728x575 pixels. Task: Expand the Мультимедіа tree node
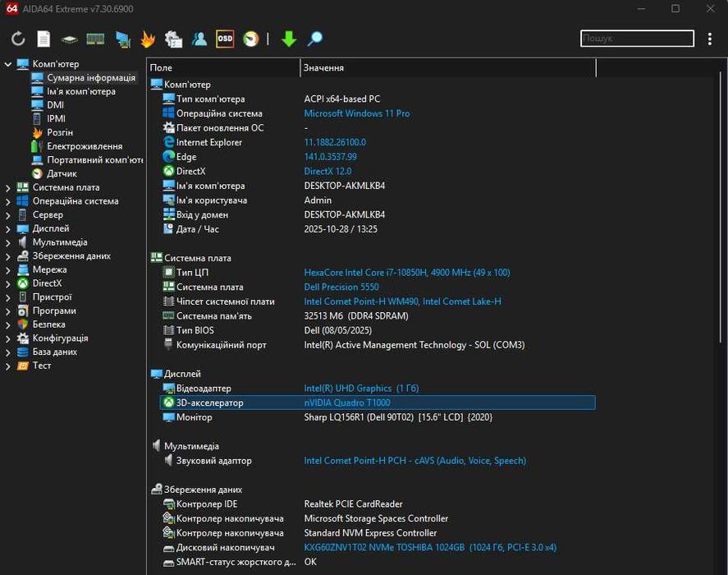(8, 242)
